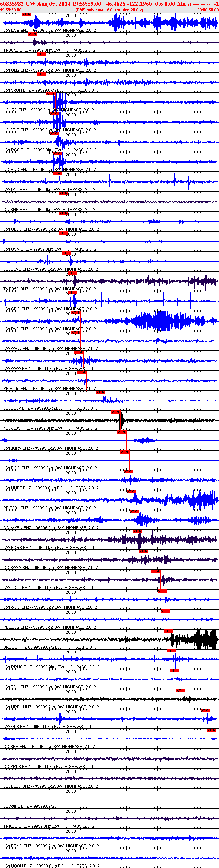
Task: Select the pick flag on the UW SVOH trace
Action: (x=41, y=74)
